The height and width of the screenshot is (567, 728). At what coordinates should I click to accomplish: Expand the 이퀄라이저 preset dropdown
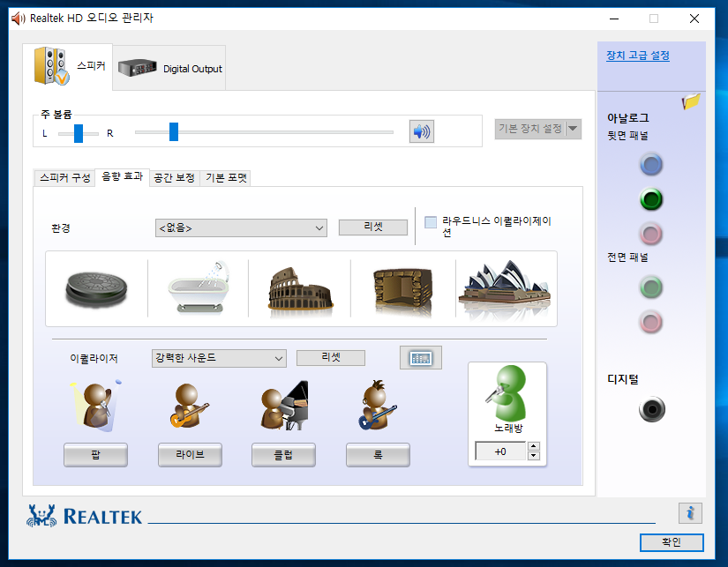(219, 358)
